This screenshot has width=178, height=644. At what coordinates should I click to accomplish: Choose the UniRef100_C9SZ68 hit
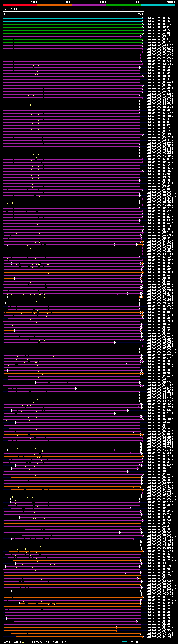(160, 113)
